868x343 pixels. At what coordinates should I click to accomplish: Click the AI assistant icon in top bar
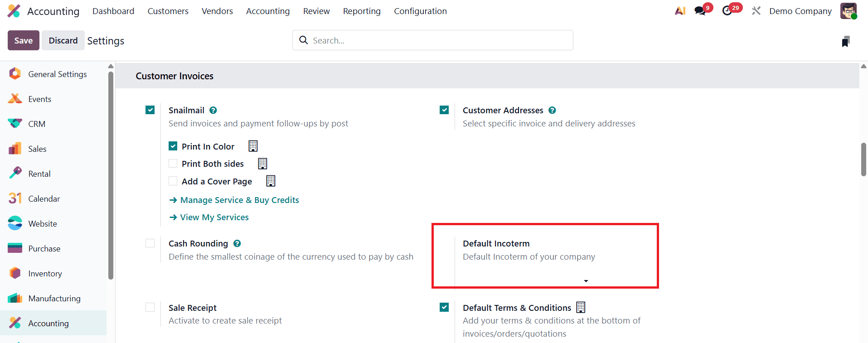680,11
